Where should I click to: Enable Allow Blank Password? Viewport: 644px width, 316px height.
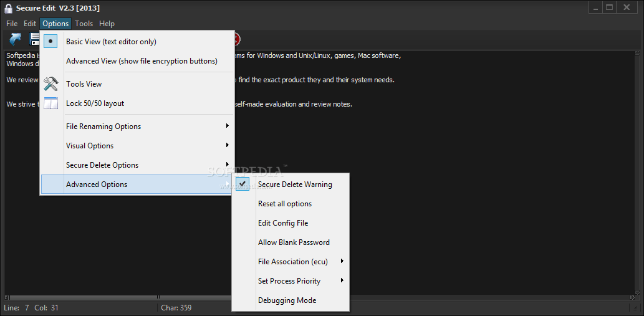[291, 242]
